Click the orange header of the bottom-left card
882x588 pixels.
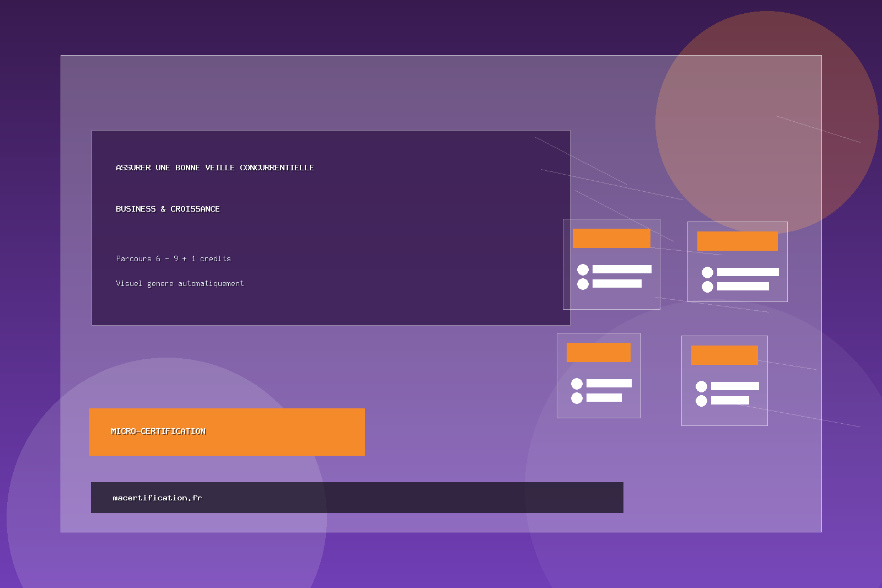[x=598, y=352]
